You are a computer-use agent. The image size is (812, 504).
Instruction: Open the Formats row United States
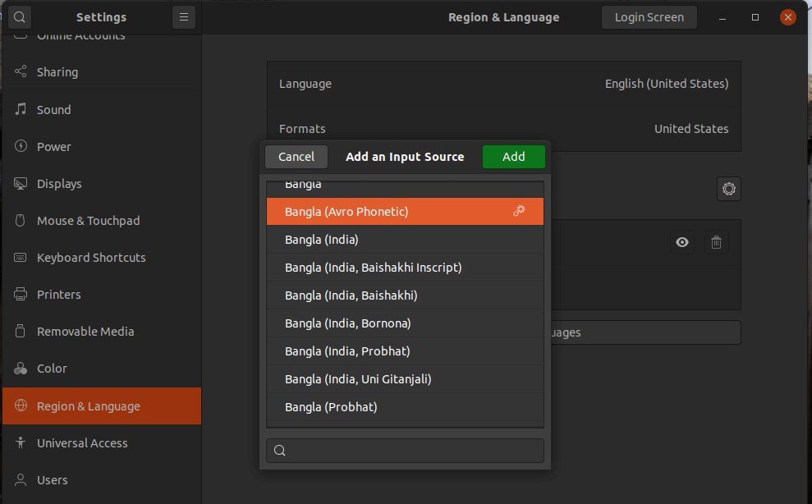pyautogui.click(x=503, y=129)
